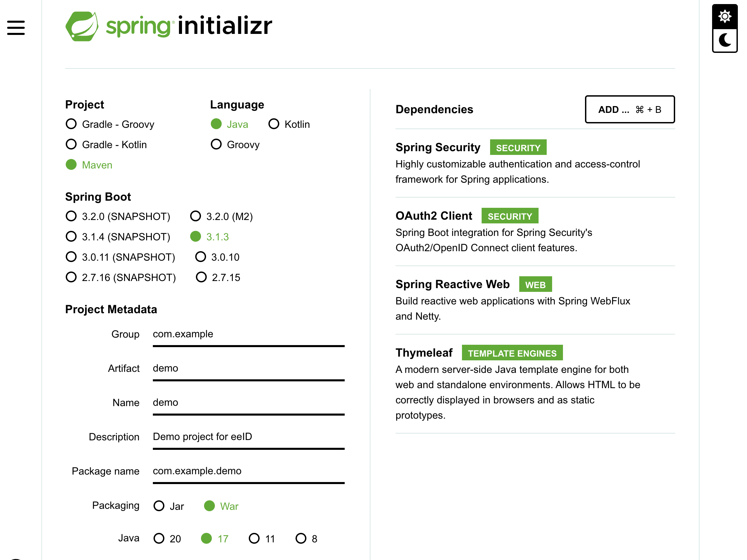Select Java version 20
This screenshot has width=747, height=560.
(167, 539)
